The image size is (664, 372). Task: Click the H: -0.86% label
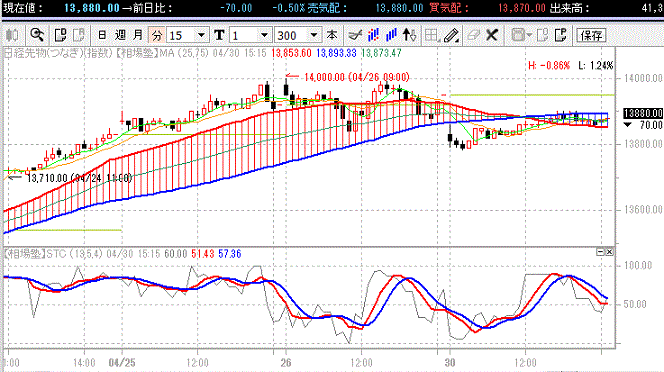tap(549, 66)
